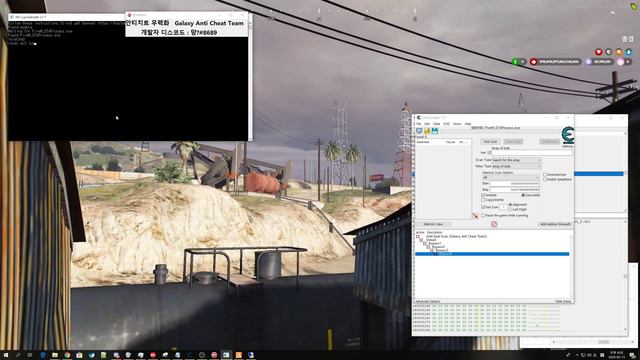Click the Start address field

point(514,184)
